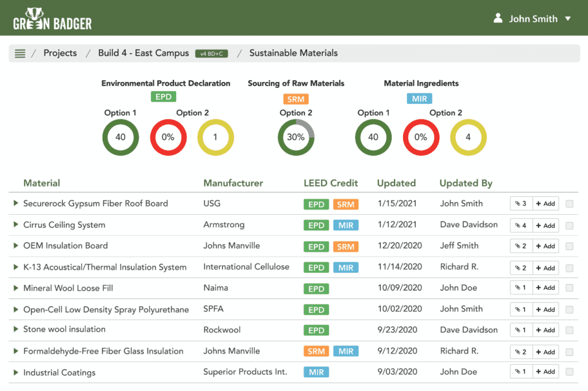Click the 30% SRM Option 2 progress ring
The height and width of the screenshot is (391, 588).
[x=296, y=137]
